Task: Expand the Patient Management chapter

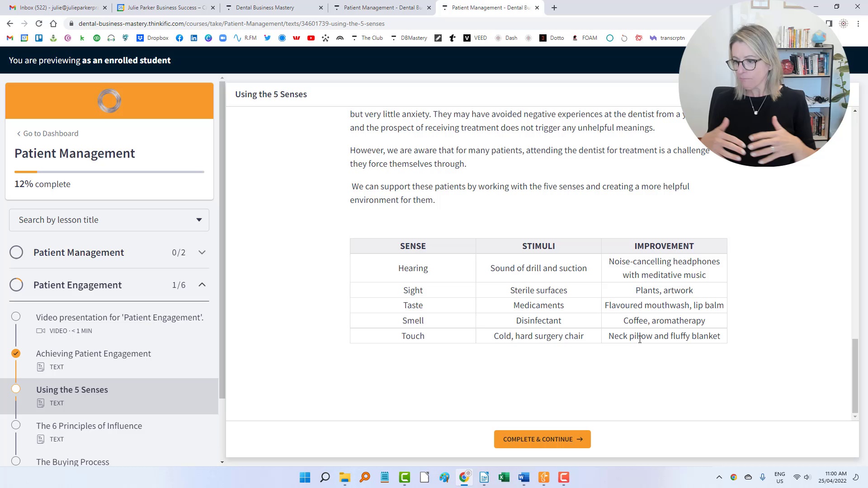Action: 202,253
